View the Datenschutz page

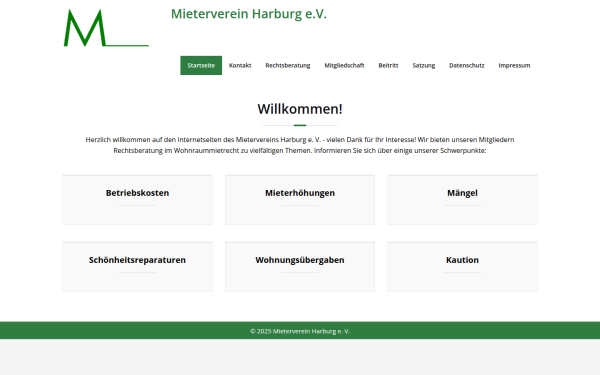[x=466, y=65]
